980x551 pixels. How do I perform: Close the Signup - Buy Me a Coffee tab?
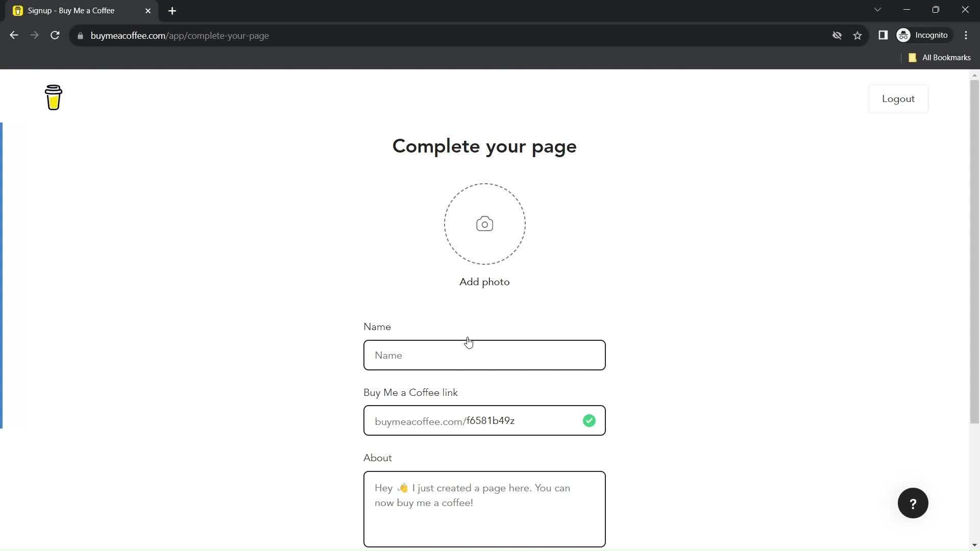click(148, 11)
